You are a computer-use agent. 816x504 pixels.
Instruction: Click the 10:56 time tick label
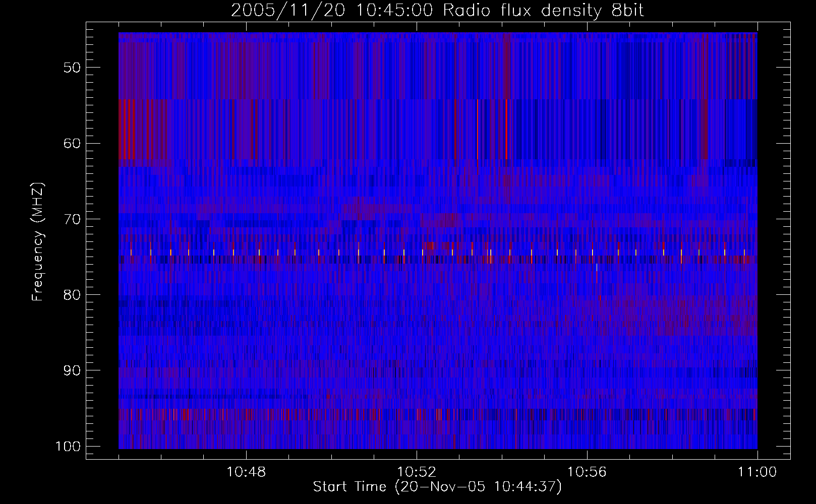point(587,472)
